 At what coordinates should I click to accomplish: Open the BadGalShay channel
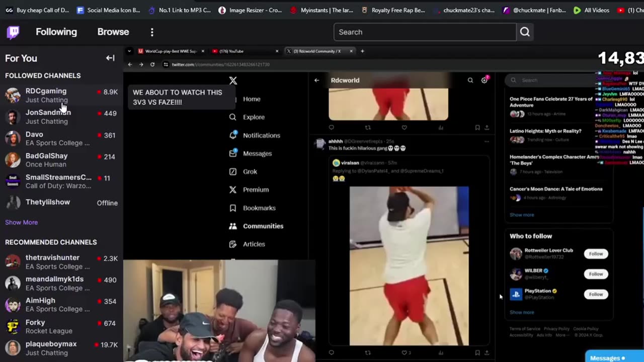61,160
